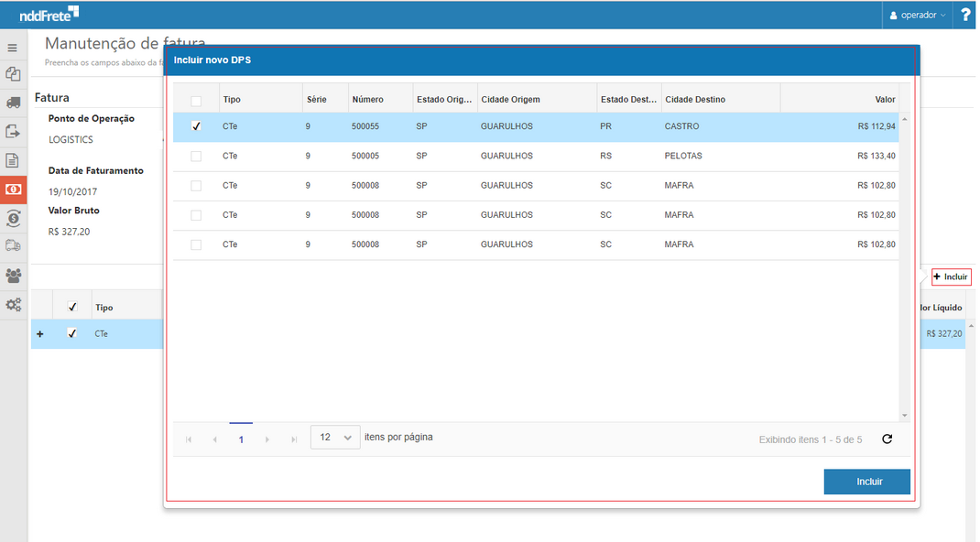Click the truck icon in sidebar
980x542 pixels.
(x=13, y=103)
